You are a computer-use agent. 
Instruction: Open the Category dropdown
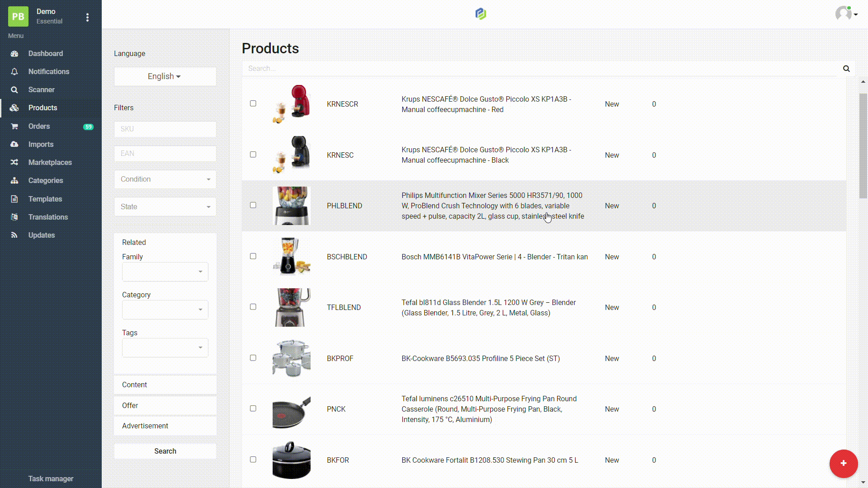tap(165, 310)
